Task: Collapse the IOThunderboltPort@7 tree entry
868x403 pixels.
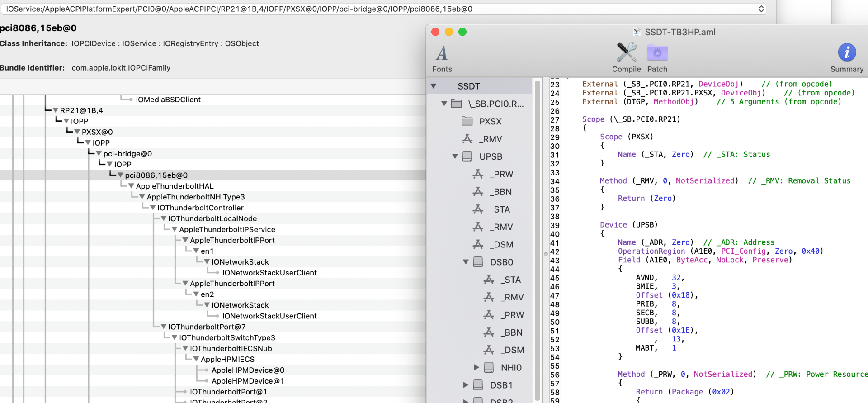Action: 164,327
